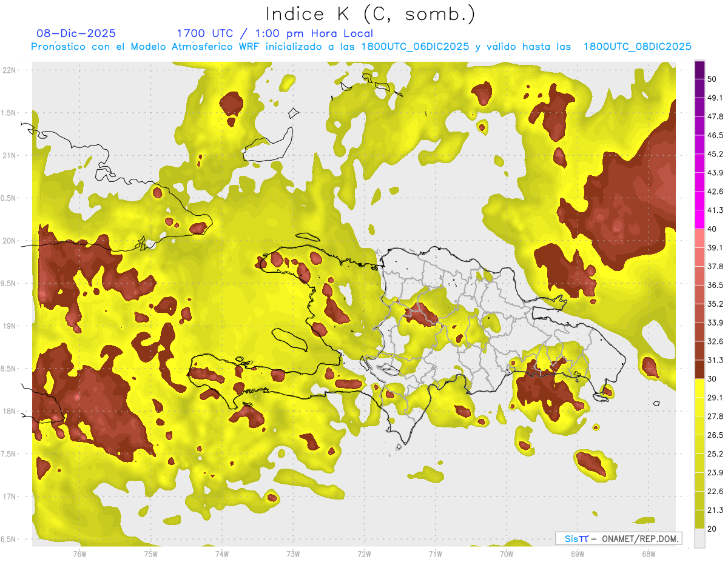Viewport: 728px width, 562px height.
Task: Click colorbar value "33.9"
Action: [x=715, y=323]
